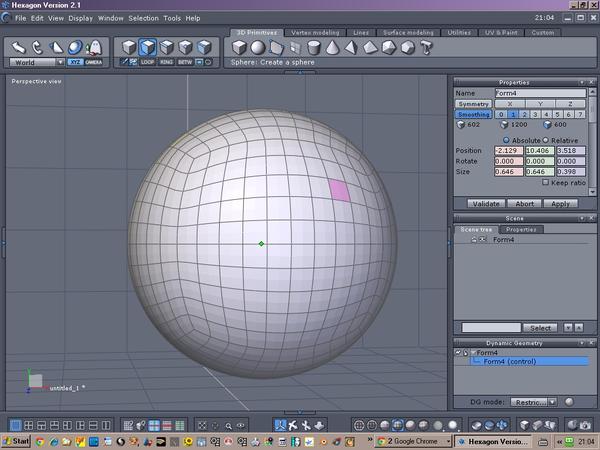600x450 pixels.
Task: Open the Tools menu
Action: [172, 18]
